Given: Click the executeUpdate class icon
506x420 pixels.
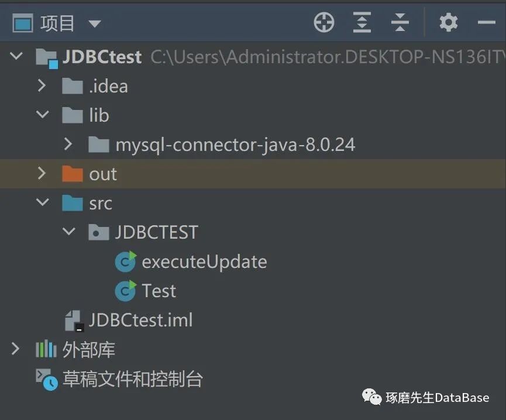Looking at the screenshot, I should (125, 261).
